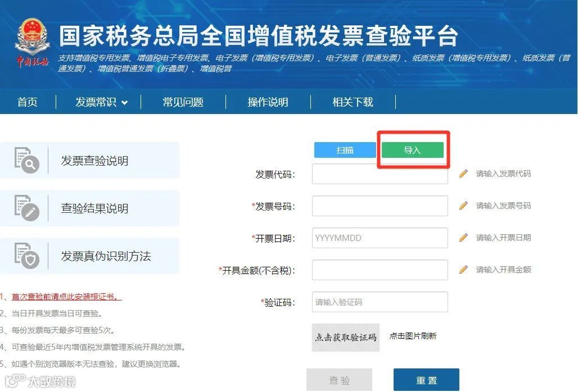The height and width of the screenshot is (392, 578).
Task: Click the 点击图片刷新 text
Action: (x=413, y=336)
